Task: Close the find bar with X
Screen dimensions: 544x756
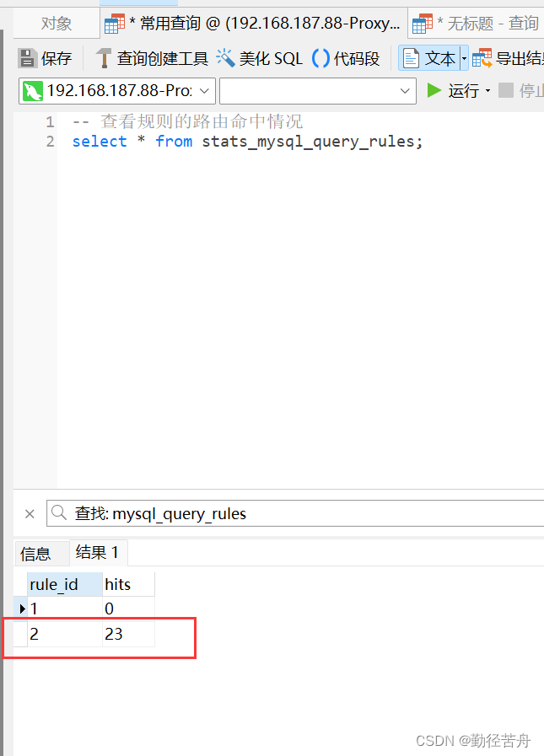Action: point(30,514)
